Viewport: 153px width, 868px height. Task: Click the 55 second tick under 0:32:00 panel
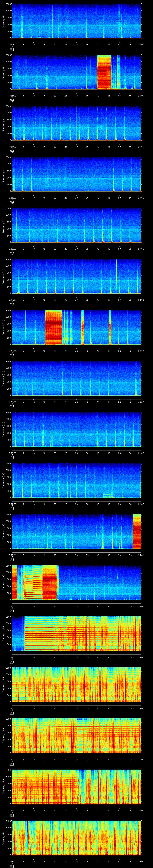tap(130, 555)
